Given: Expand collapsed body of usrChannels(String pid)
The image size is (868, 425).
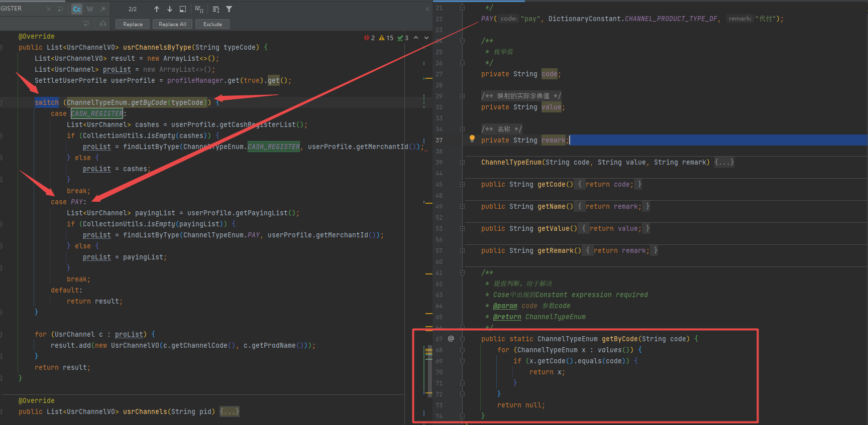Looking at the screenshot, I should 230,411.
